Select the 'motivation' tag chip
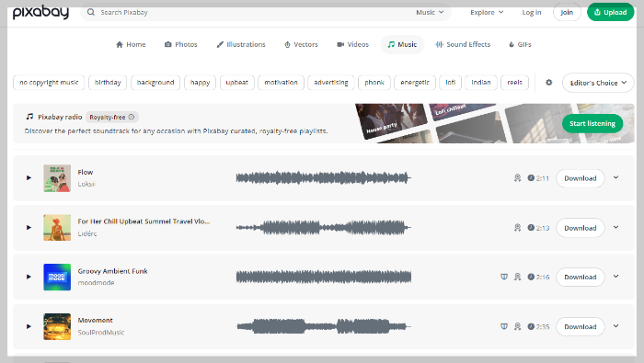 pyautogui.click(x=281, y=83)
